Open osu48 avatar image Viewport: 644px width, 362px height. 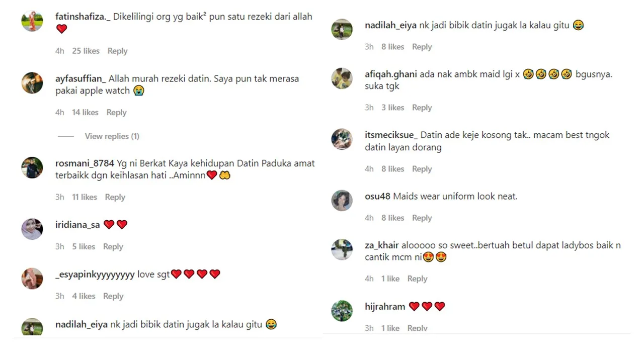point(342,200)
